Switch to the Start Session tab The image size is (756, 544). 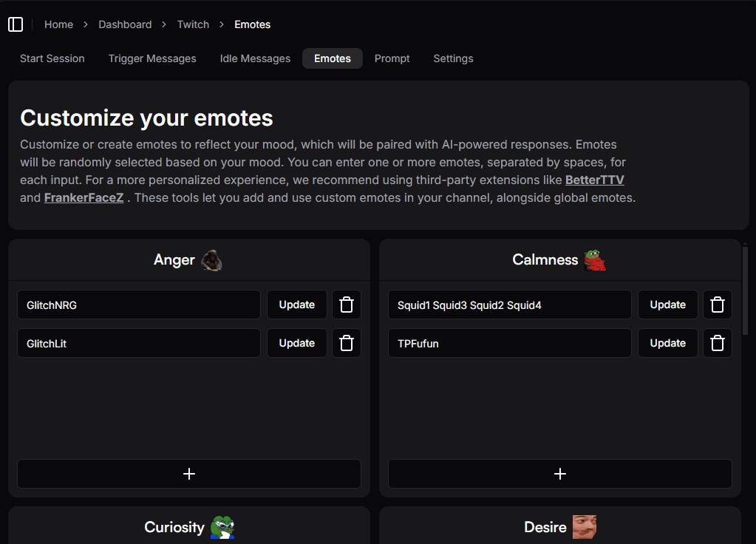(x=52, y=58)
